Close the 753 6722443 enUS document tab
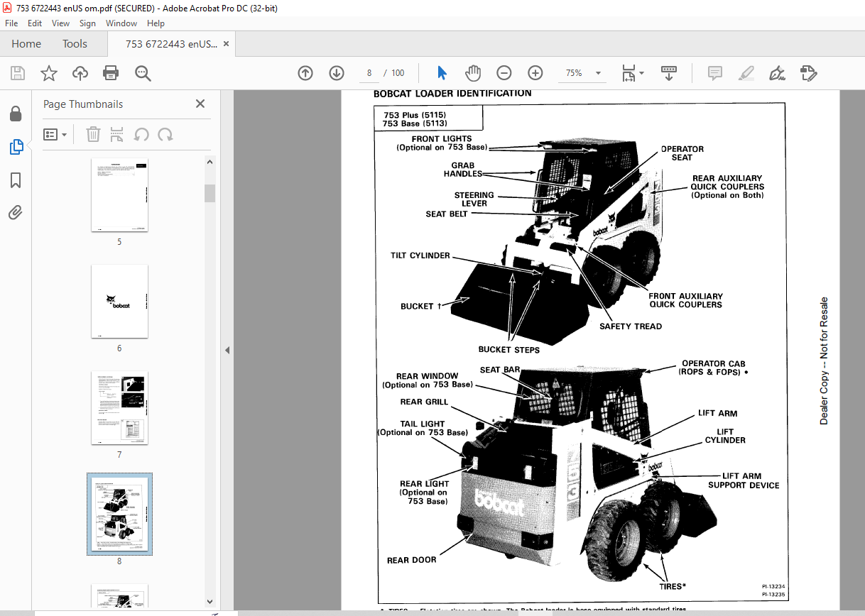Viewport: 865px width, 616px height. [227, 44]
